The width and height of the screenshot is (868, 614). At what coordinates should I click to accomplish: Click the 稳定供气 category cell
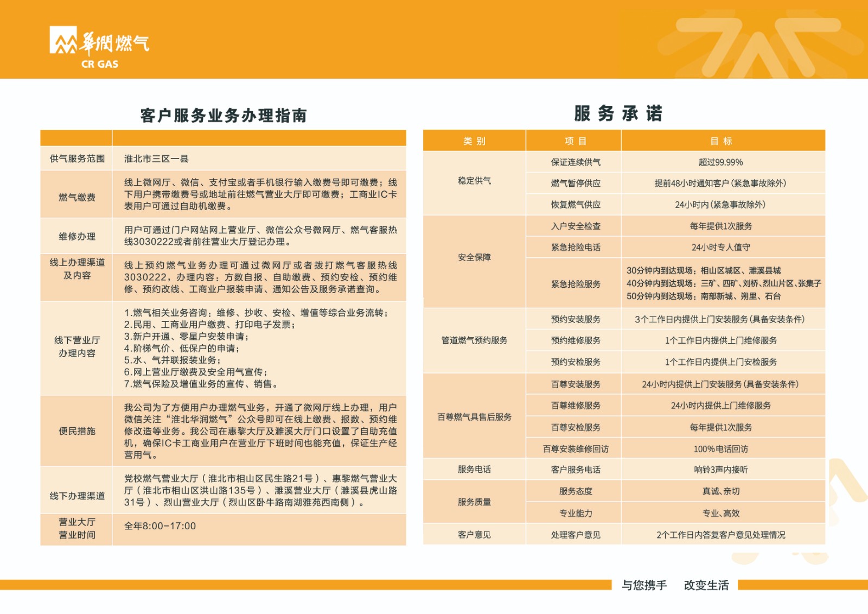click(474, 181)
